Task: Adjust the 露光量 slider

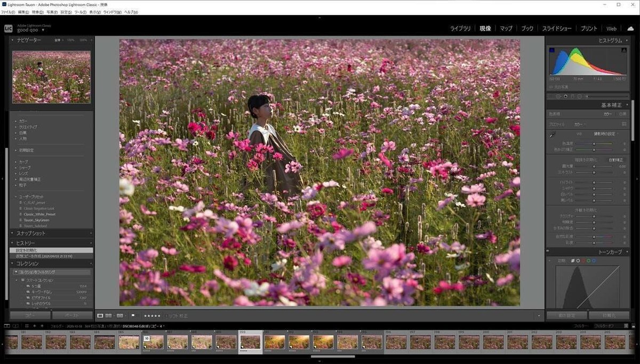Action: [x=594, y=166]
